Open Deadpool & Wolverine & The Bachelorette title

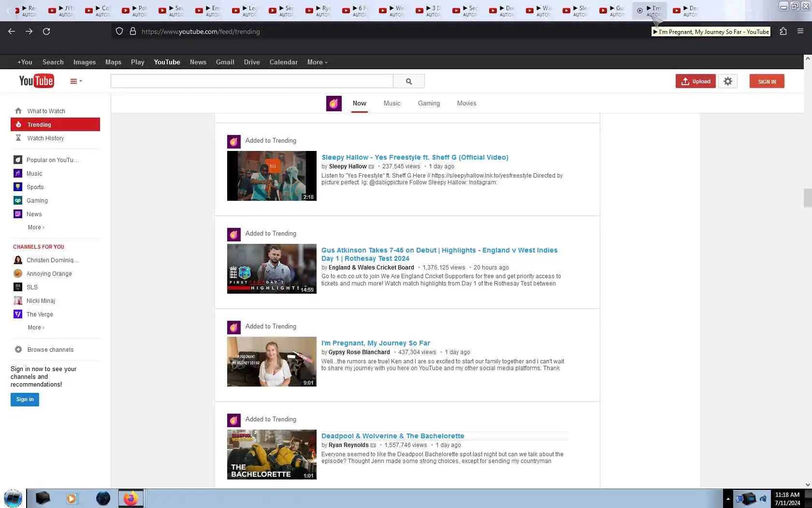click(x=392, y=436)
